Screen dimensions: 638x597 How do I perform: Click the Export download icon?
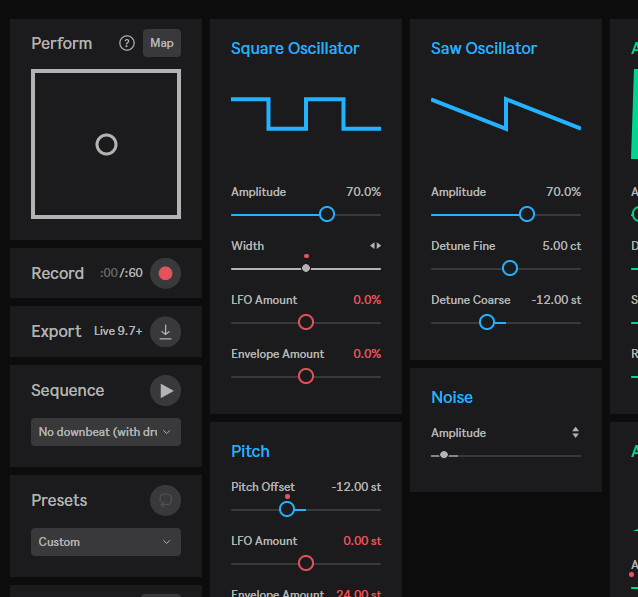(166, 331)
